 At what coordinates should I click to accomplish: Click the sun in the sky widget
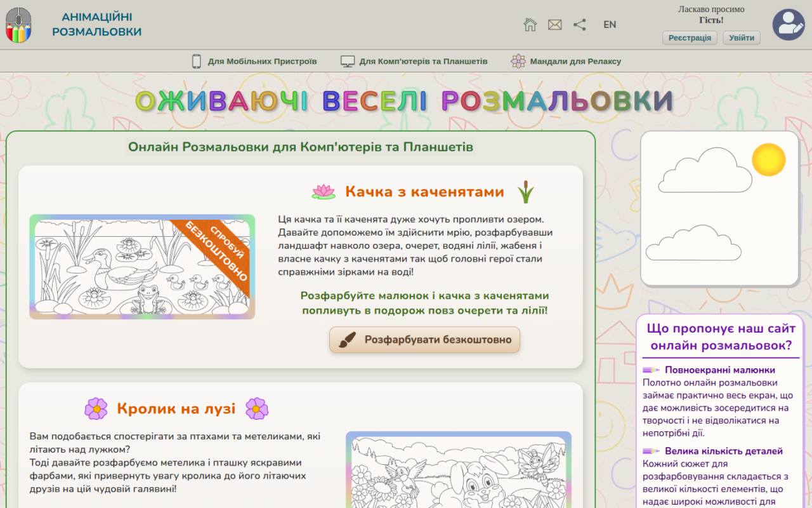(x=769, y=160)
